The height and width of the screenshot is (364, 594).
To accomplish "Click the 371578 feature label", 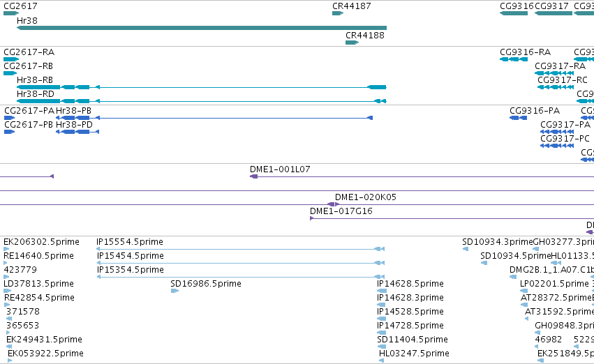I will coord(23,312).
